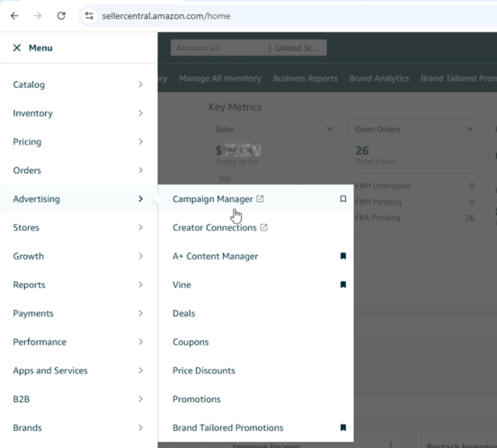Click external link icon beside Campaign Manager
This screenshot has height=448, width=497.
coord(260,198)
